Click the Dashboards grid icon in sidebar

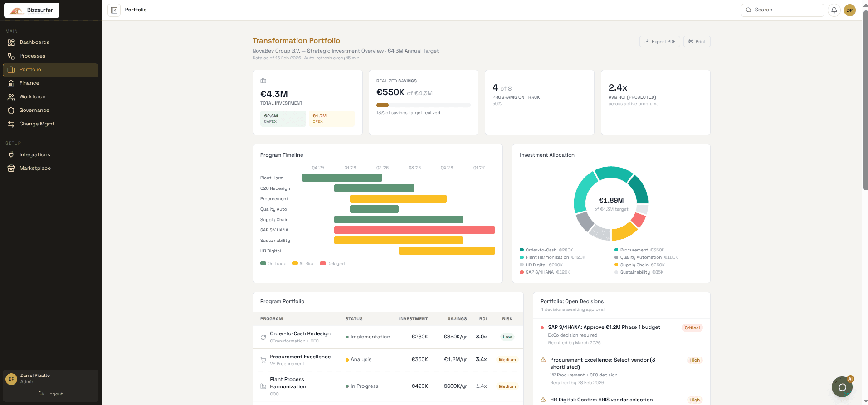point(11,43)
